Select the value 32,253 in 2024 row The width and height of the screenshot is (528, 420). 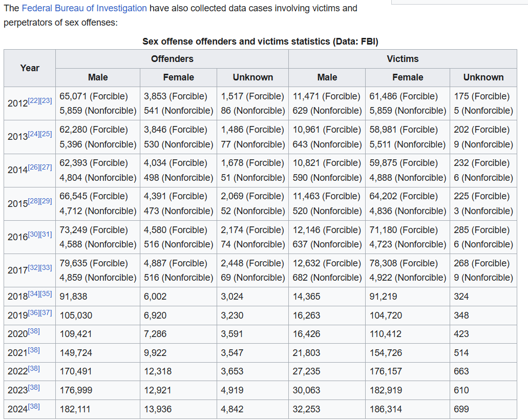306,409
